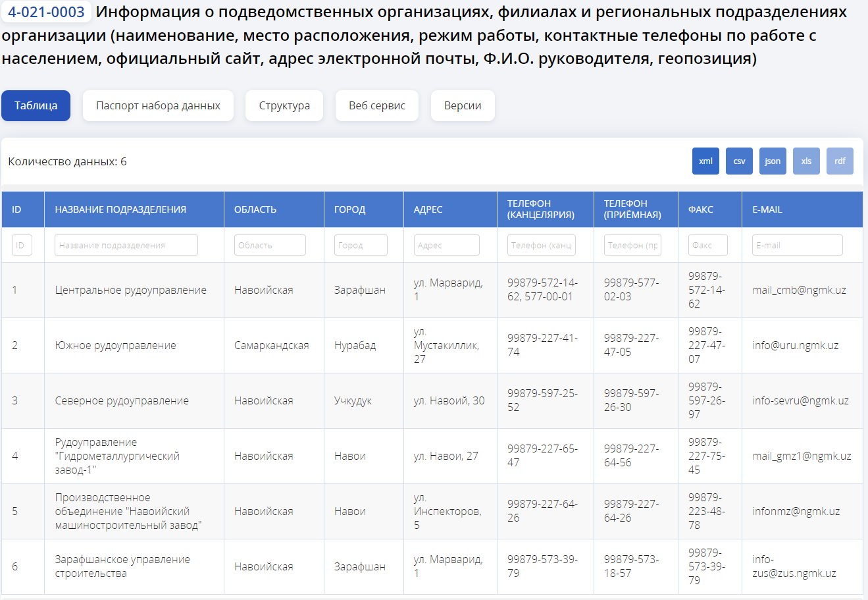View the Структура tab
This screenshot has width=868, height=600.
[284, 106]
